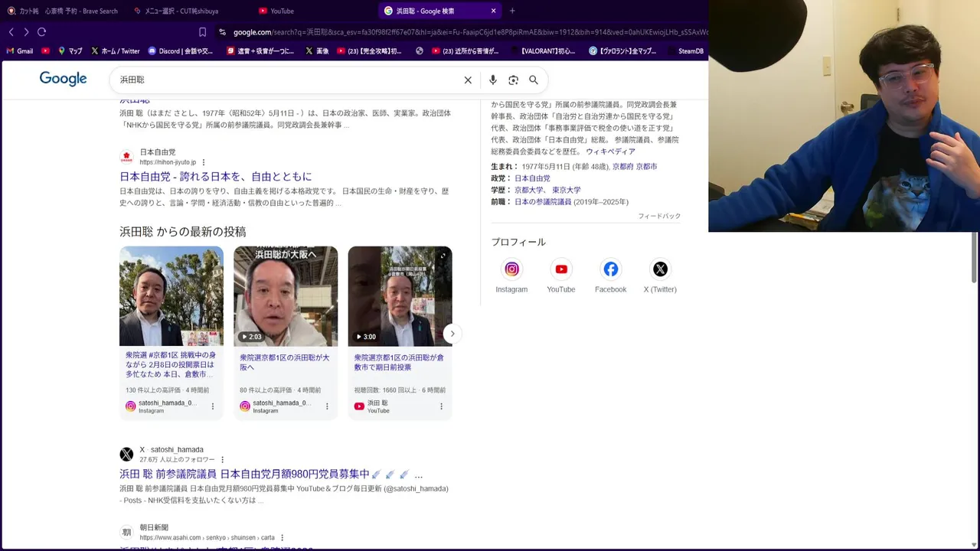Open the マップ bookmark
The height and width of the screenshot is (551, 980).
coord(70,51)
